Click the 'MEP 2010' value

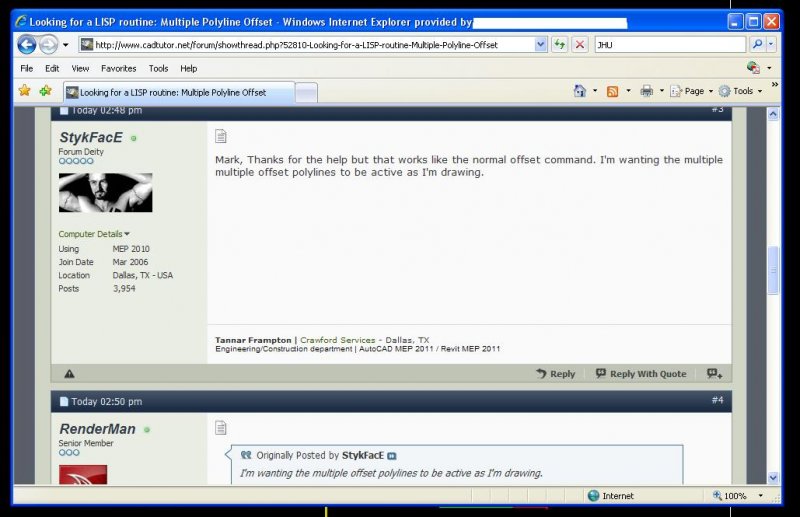(131, 249)
